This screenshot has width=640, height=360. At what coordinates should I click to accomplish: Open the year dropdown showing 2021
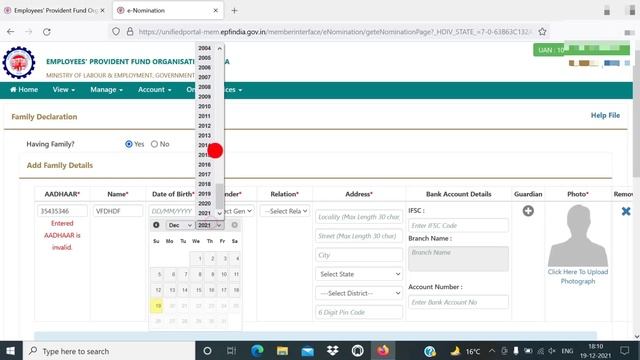pyautogui.click(x=210, y=225)
